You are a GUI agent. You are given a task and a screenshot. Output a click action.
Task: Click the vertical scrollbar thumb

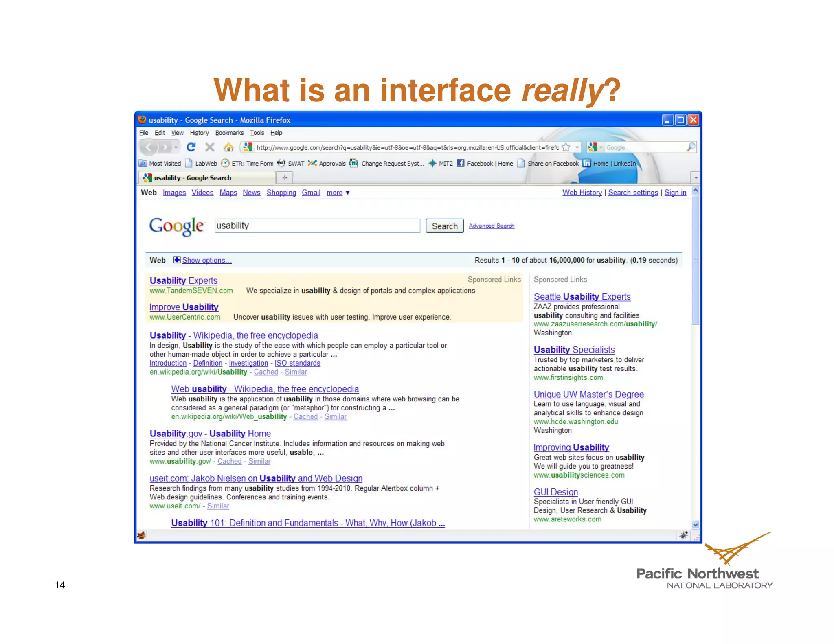pyautogui.click(x=696, y=260)
